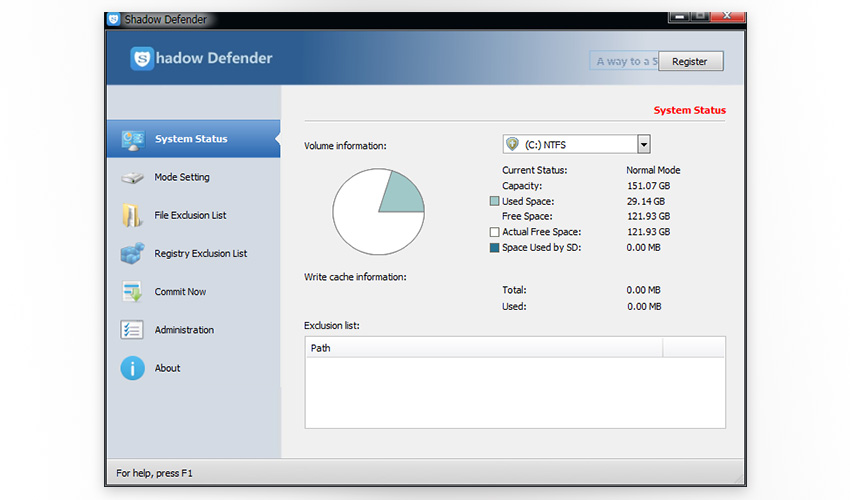Go to Registry Exclusion List
The width and height of the screenshot is (850, 500).
(201, 253)
